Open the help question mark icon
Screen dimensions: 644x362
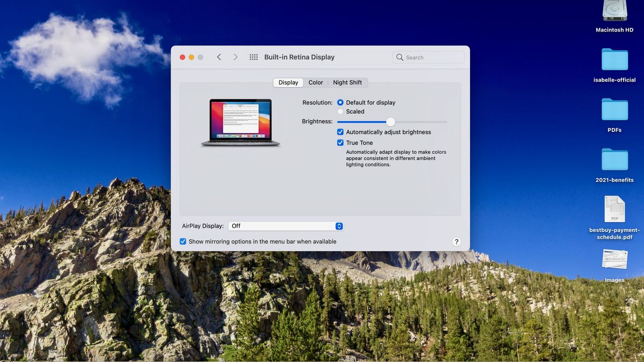click(456, 241)
